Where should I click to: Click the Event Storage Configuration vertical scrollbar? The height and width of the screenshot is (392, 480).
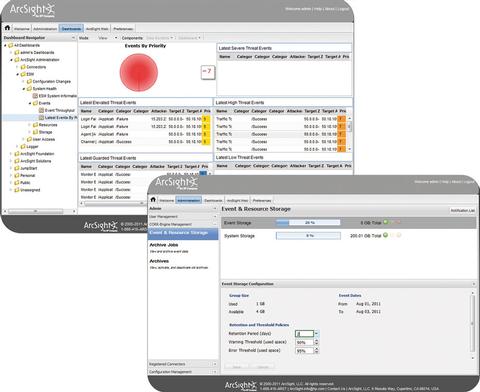[x=472, y=325]
